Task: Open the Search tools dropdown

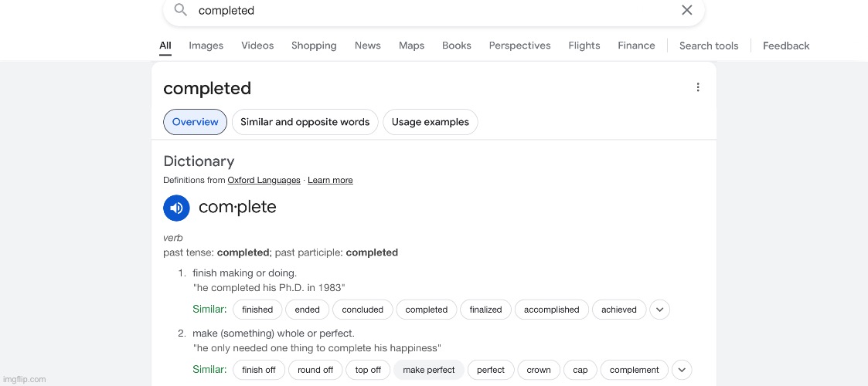Action: 709,46
